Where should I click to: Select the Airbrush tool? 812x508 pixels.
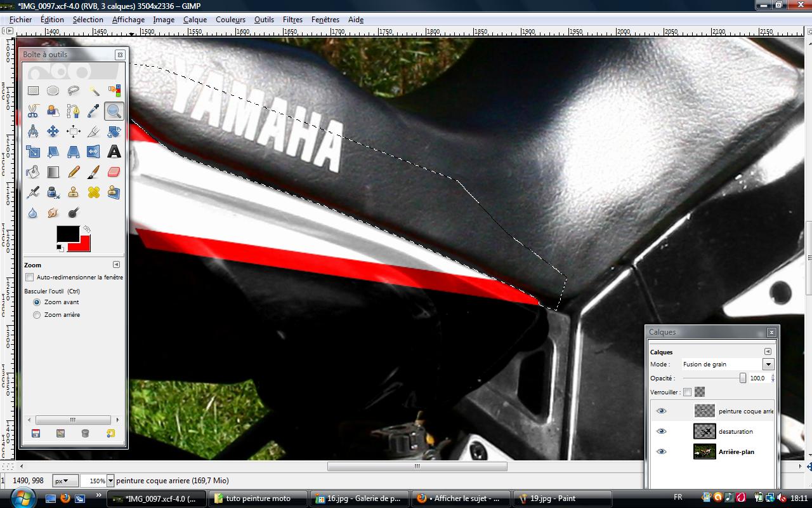pos(33,192)
